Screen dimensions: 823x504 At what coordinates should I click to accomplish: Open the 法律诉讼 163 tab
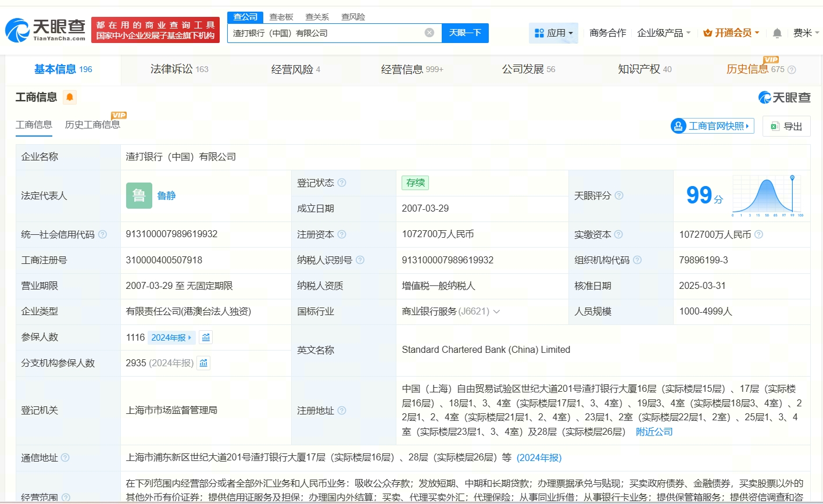click(179, 69)
